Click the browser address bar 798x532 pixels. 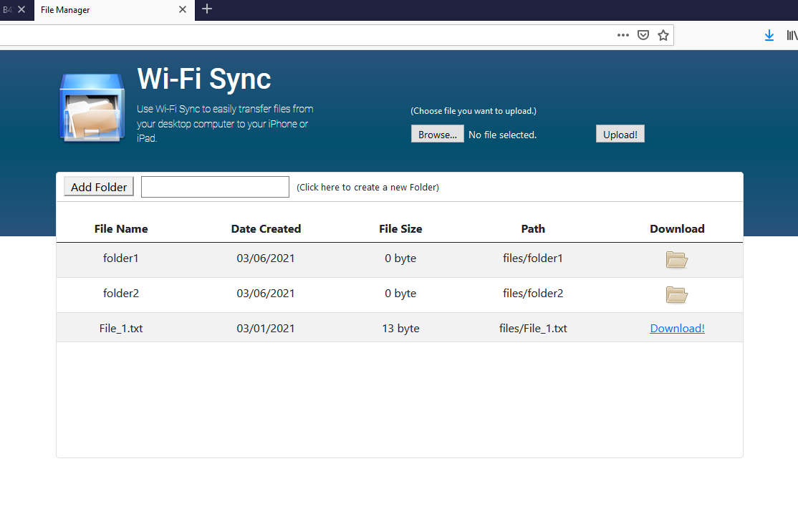pos(305,35)
